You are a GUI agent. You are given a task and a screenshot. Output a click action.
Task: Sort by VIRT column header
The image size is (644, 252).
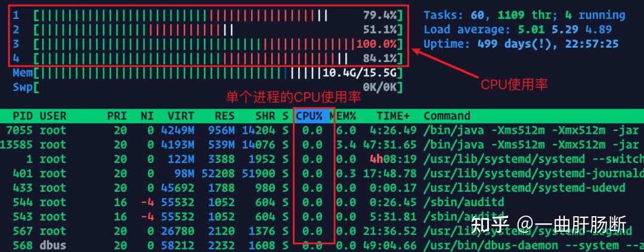pyautogui.click(x=181, y=116)
